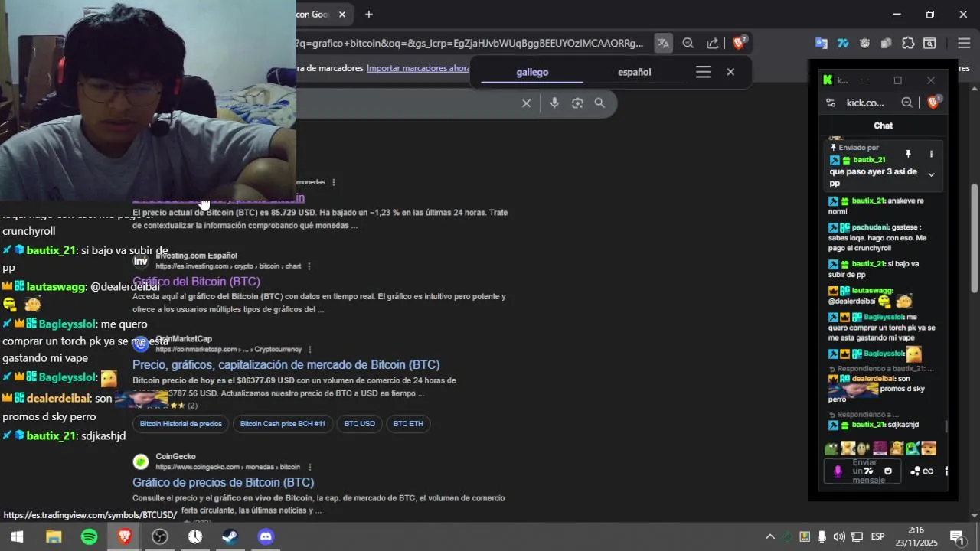Open File Explorer from taskbar
This screenshot has width=980, height=551.
coord(54,536)
